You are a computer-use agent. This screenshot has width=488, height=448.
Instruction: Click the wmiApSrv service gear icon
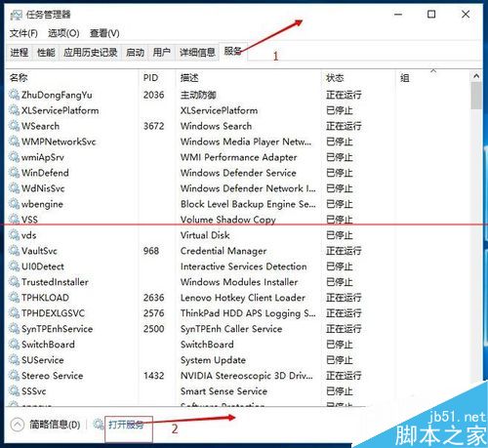click(14, 157)
